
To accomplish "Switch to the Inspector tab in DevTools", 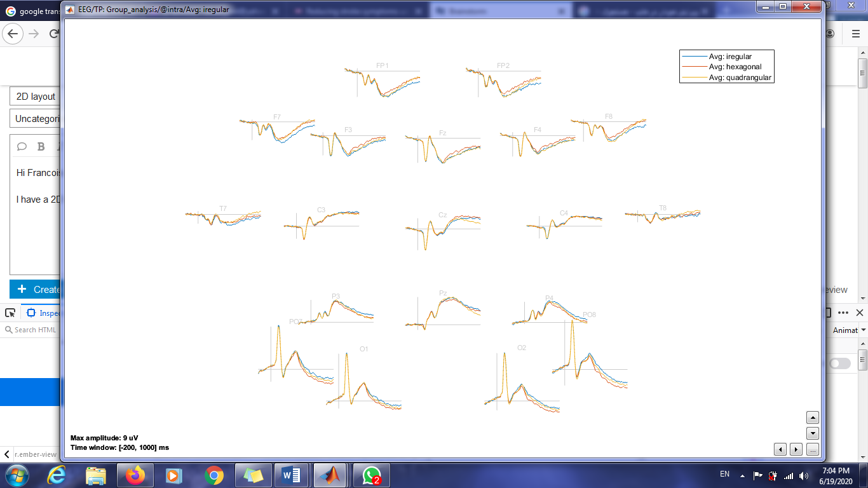I will point(44,313).
